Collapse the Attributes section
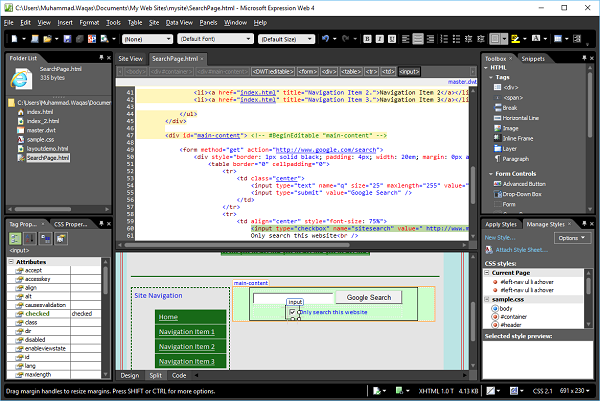Viewport: 600px width, 401px height. [x=9, y=261]
